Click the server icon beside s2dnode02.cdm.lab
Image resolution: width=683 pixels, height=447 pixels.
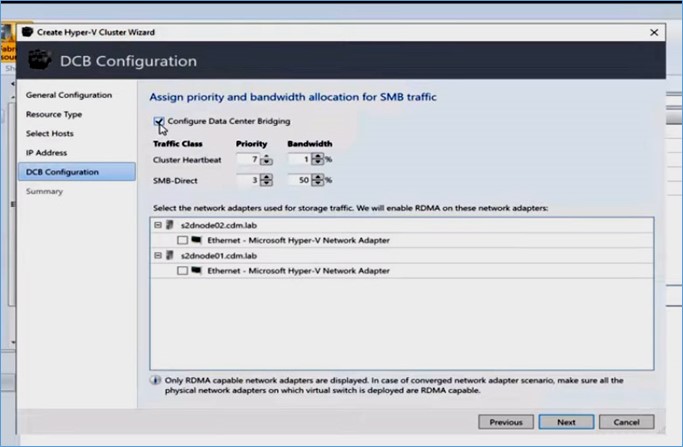click(170, 225)
